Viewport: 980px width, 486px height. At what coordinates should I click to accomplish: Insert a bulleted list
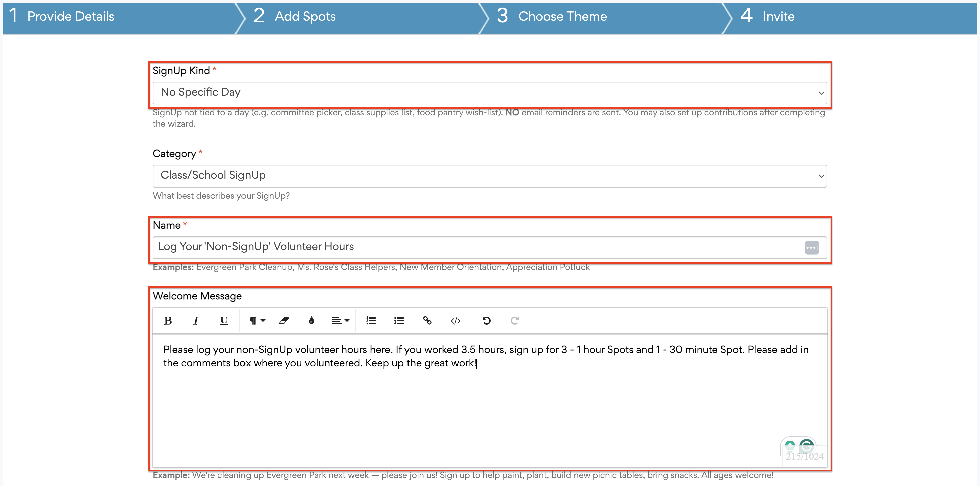click(399, 321)
